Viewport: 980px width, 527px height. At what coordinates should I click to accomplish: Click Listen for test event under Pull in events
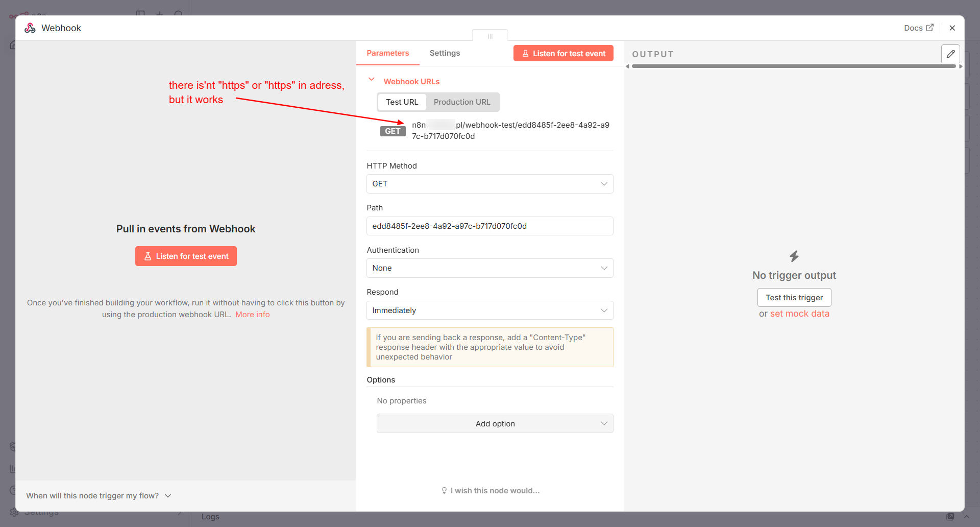point(186,256)
